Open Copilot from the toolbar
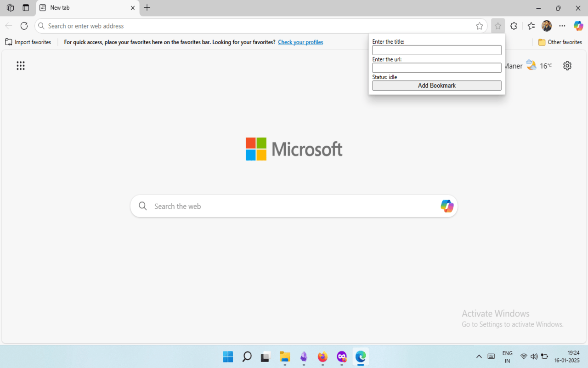This screenshot has width=588, height=368. [x=578, y=26]
